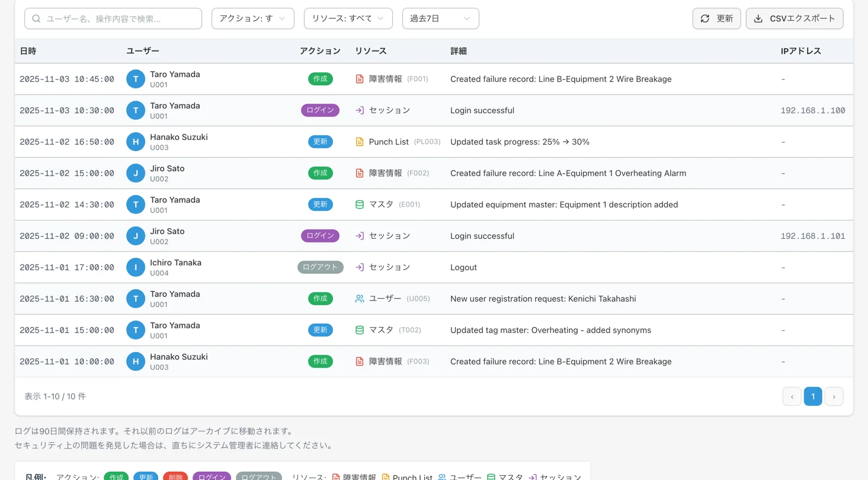Click the IPアドレス column header

coord(801,51)
